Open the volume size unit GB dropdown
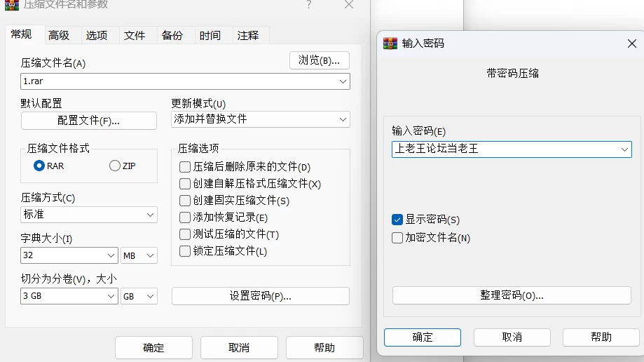Screen dimensions: 644x362 pyautogui.click(x=139, y=296)
